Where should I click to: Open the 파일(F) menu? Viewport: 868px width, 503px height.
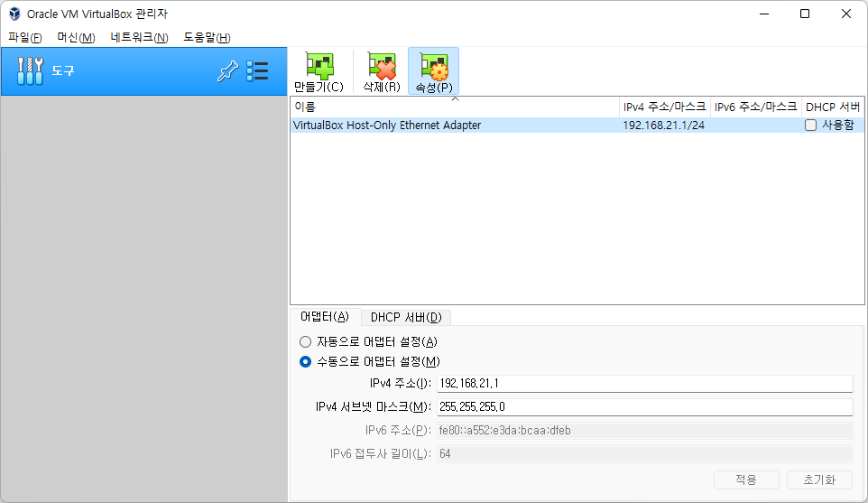[25, 38]
